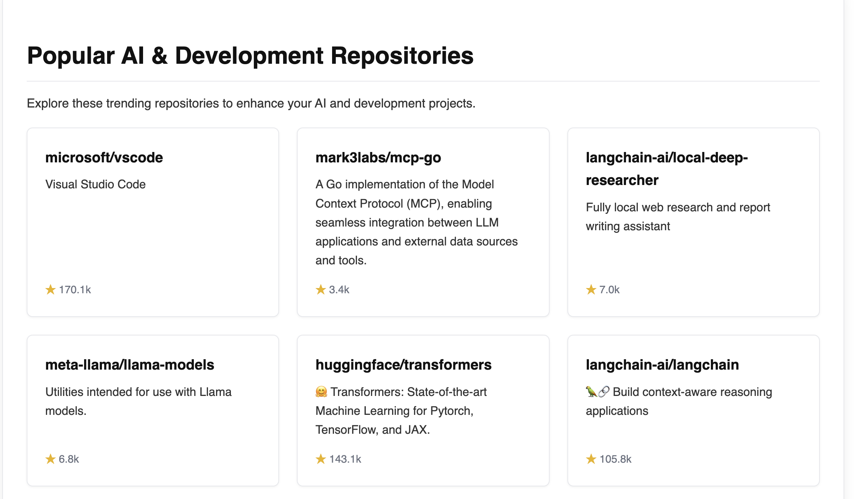Image resolution: width=868 pixels, height=499 pixels.
Task: Click star icon on langchain-ai/langchain card
Action: pos(591,459)
